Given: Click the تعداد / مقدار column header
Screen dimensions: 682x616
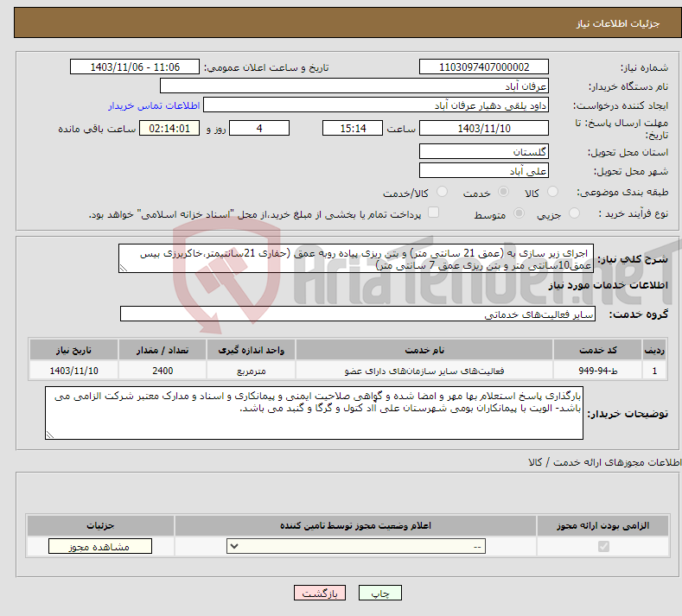Looking at the screenshot, I should (x=163, y=350).
